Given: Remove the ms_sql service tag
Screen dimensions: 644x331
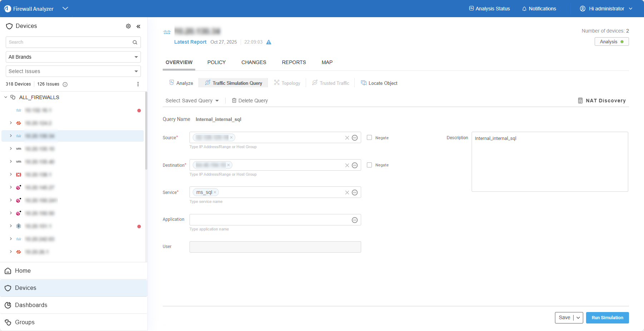Looking at the screenshot, I should [x=215, y=193].
